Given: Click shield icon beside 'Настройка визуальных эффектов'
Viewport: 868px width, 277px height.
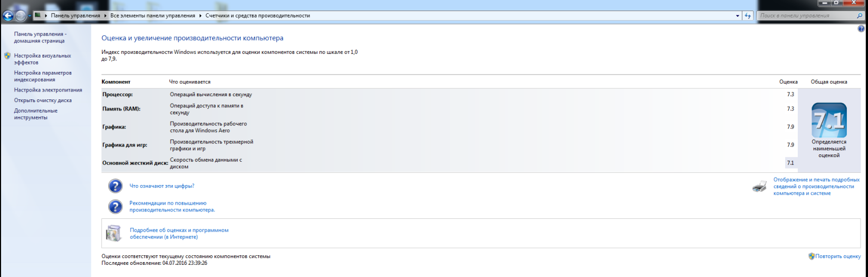Looking at the screenshot, I should pyautogui.click(x=7, y=56).
